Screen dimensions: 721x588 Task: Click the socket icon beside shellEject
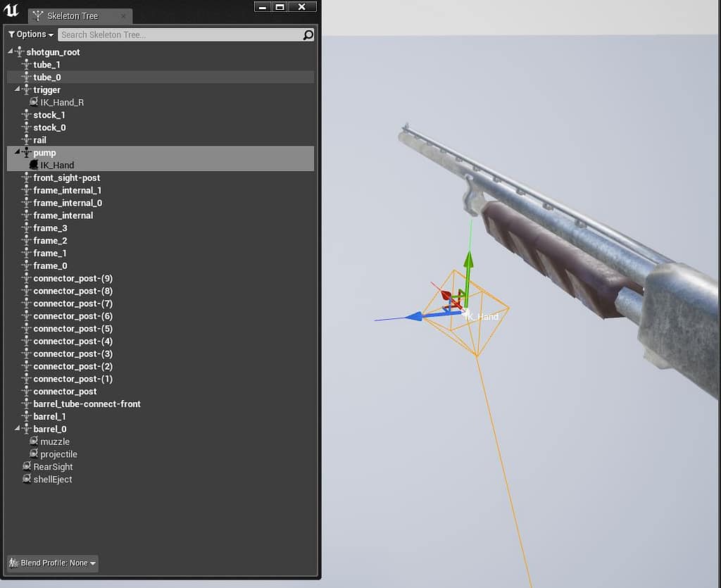tap(27, 479)
